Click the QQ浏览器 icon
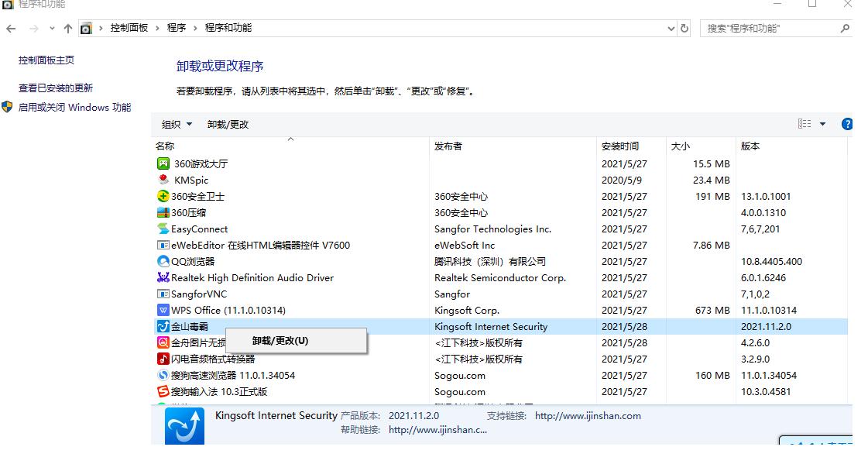 pos(163,261)
